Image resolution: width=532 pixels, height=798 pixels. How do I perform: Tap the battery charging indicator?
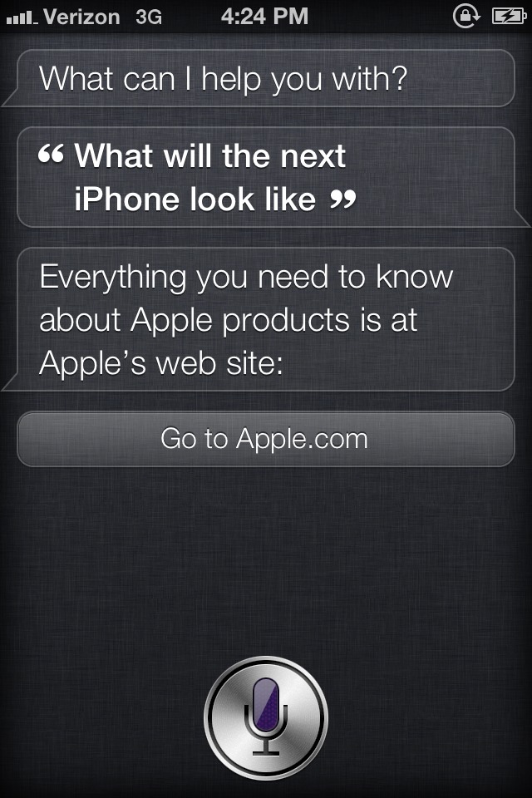coord(509,17)
